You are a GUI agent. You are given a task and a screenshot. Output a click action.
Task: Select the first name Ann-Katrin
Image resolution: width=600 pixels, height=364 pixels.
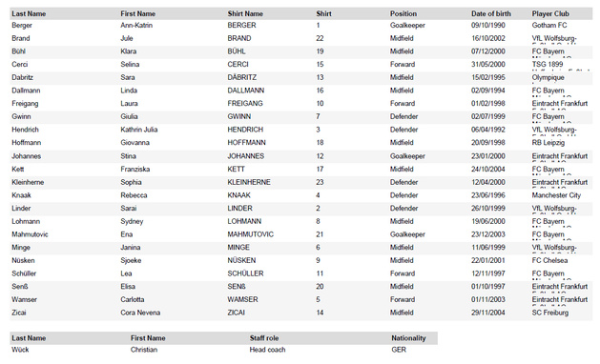pos(136,25)
